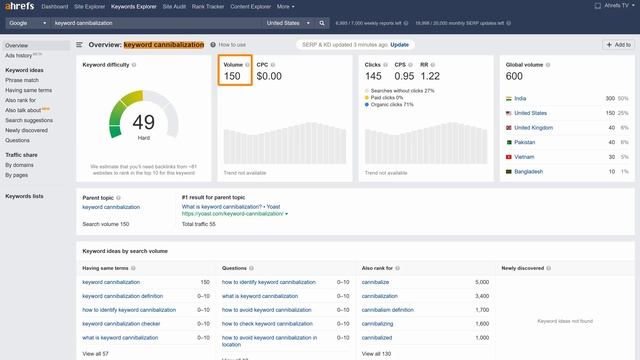Click info icon beside CPS
The width and height of the screenshot is (640, 360).
coord(410,65)
